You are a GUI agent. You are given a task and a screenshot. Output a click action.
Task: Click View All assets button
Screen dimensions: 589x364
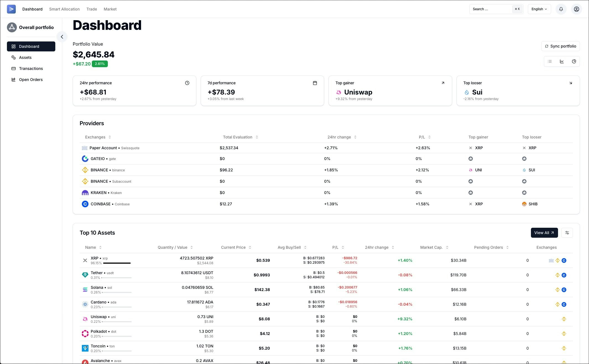coord(544,233)
